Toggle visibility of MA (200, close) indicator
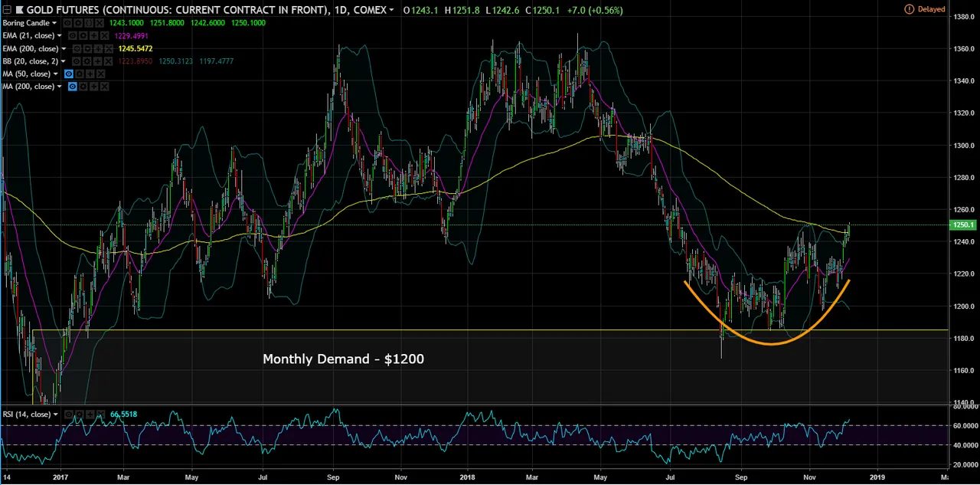 (73, 87)
